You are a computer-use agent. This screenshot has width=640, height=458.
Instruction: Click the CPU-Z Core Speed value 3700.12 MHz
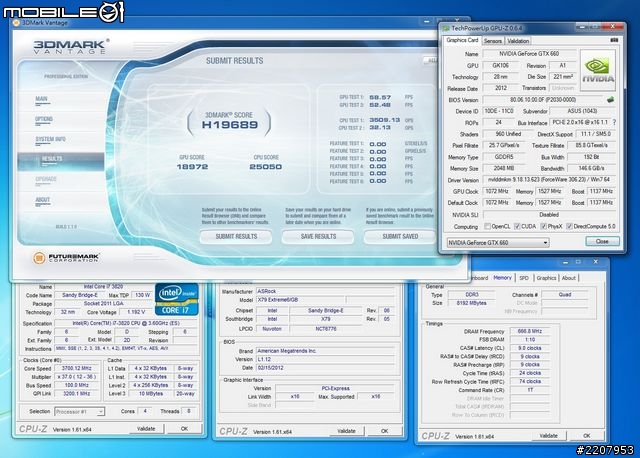[x=76, y=369]
